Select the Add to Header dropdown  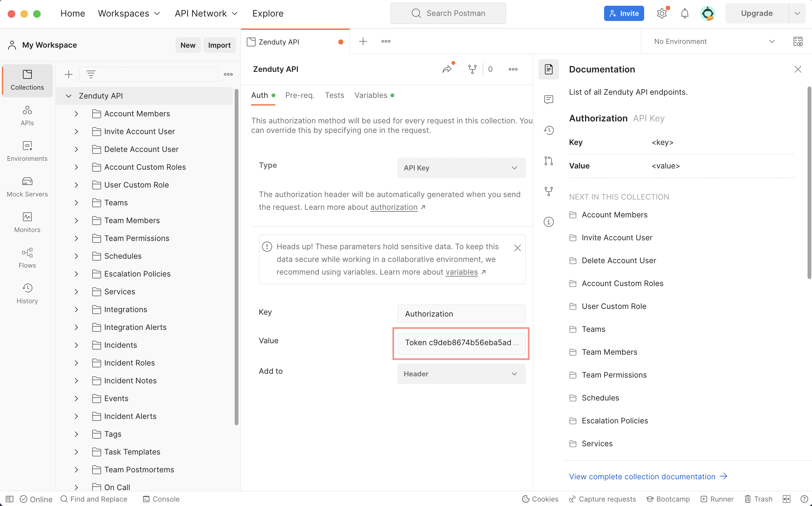pos(461,373)
